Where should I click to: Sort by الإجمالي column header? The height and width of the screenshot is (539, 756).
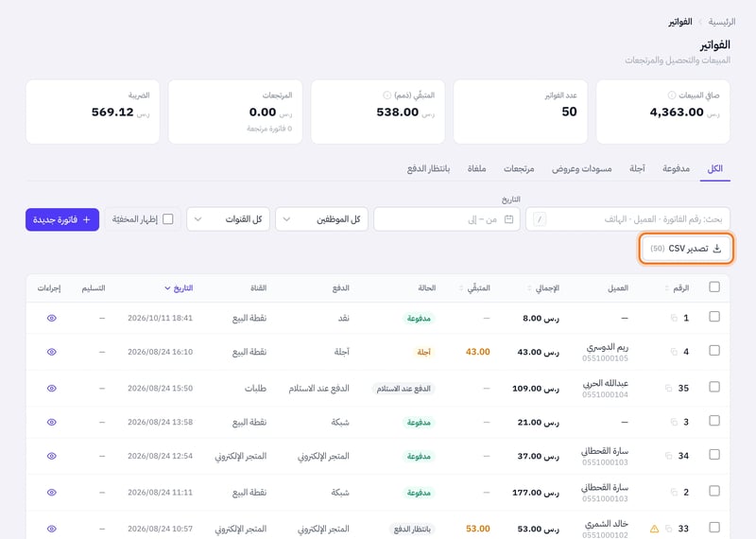tap(543, 288)
